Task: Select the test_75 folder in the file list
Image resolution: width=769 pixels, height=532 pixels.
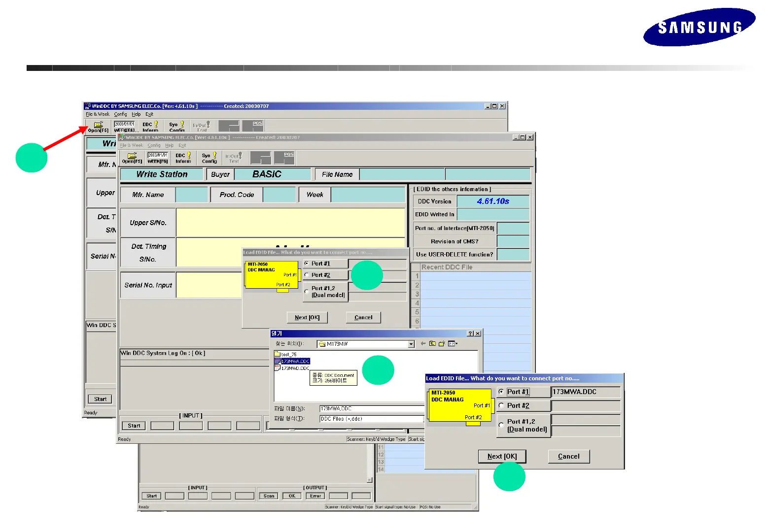Action: click(x=286, y=354)
